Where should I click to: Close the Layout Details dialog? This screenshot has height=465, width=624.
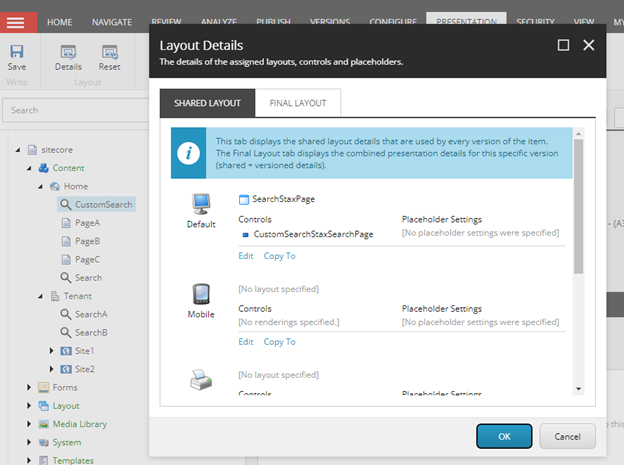click(589, 45)
